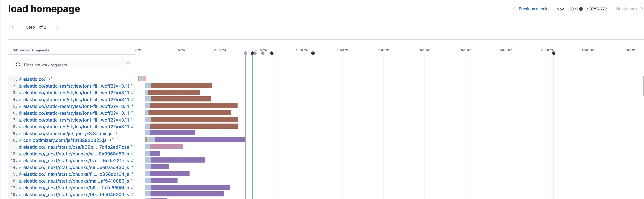Open jquery-3.3.1.min.js request link
The image size is (644, 199).
point(68,133)
